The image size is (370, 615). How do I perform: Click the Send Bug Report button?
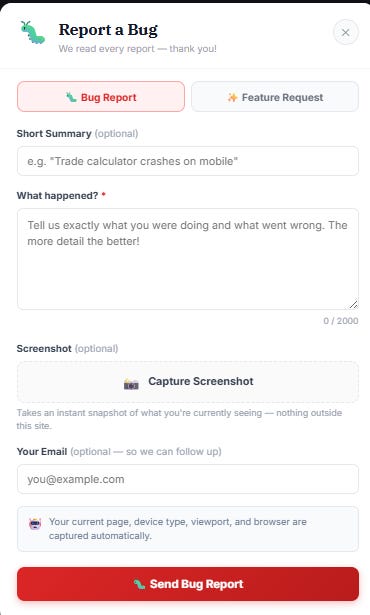(188, 584)
